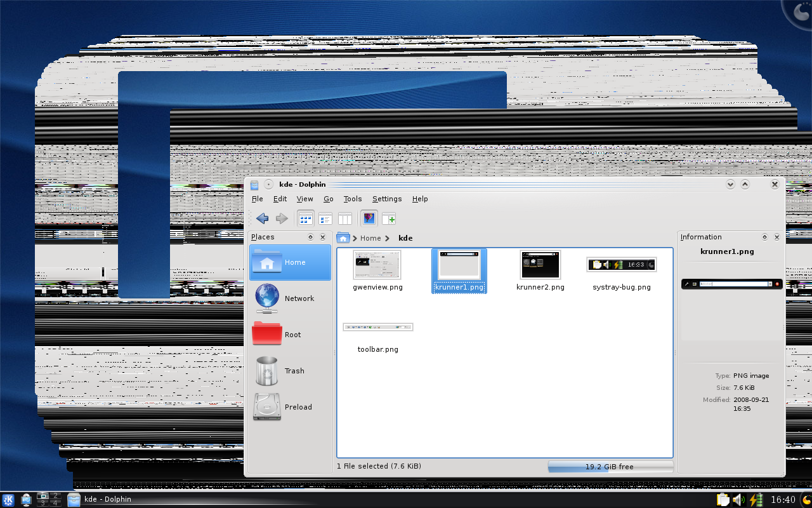The height and width of the screenshot is (508, 812).
Task: Open Preload drive in Places
Action: pyautogui.click(x=291, y=407)
